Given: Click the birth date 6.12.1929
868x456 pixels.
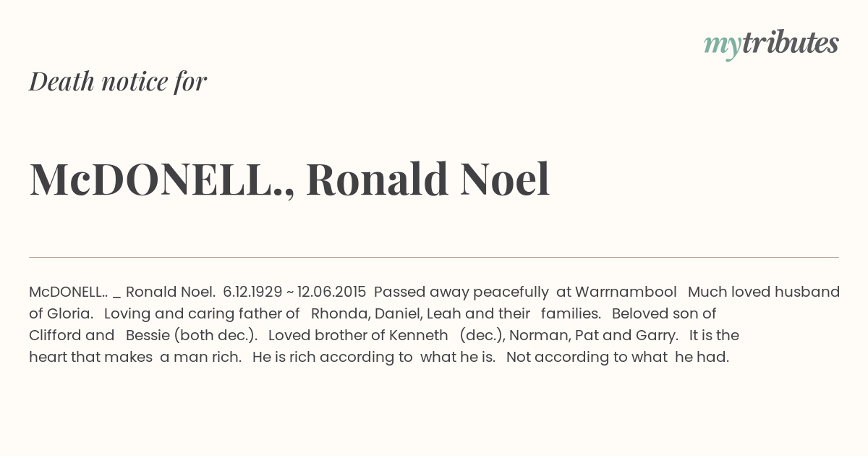Looking at the screenshot, I should (x=252, y=292).
